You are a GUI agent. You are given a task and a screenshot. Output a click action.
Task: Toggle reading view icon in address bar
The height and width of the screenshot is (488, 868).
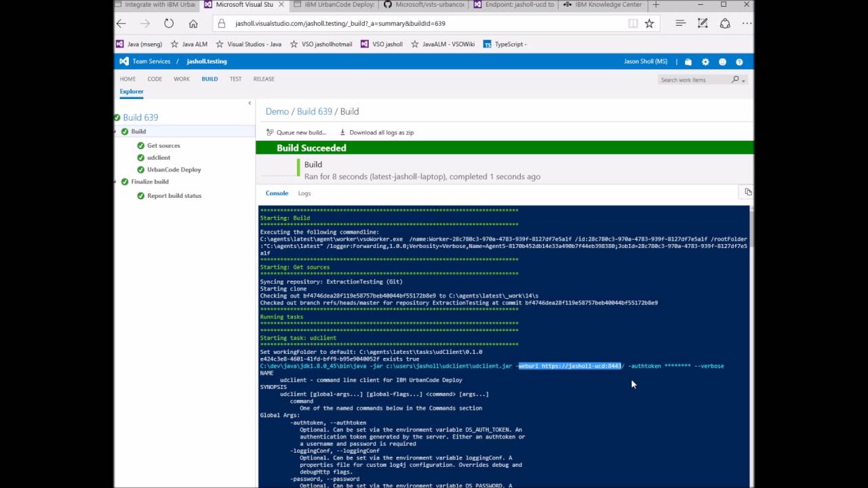633,24
